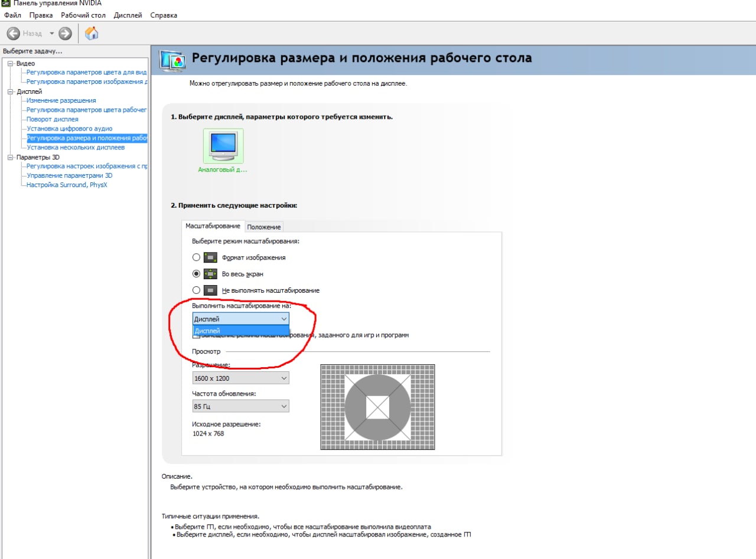The width and height of the screenshot is (756, 559).
Task: Open the 'Управление параметрами 3D' link
Action: click(x=70, y=176)
